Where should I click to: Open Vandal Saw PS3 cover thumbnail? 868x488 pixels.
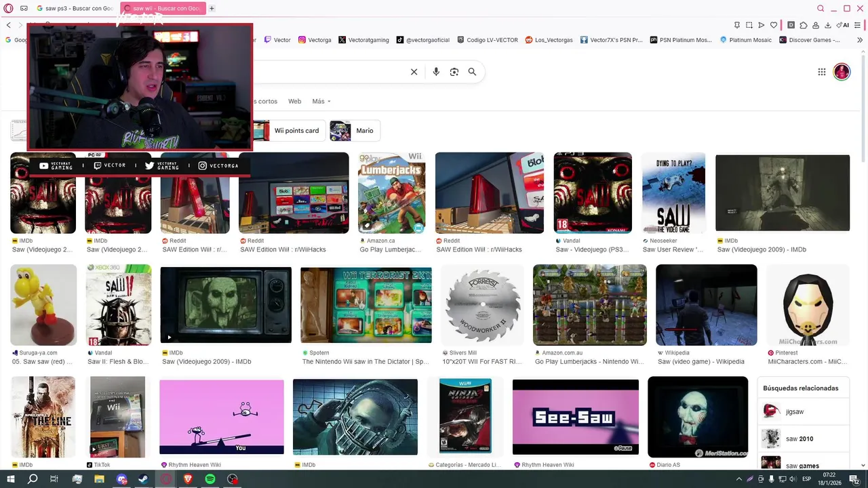click(x=593, y=193)
